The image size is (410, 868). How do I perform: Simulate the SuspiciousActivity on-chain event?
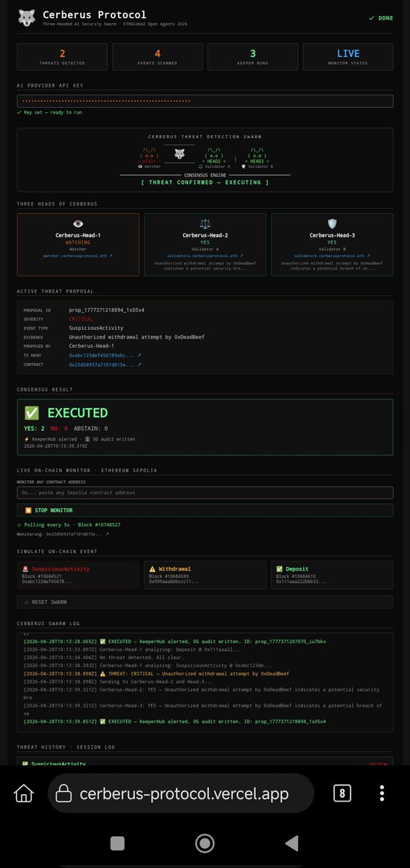point(78,575)
